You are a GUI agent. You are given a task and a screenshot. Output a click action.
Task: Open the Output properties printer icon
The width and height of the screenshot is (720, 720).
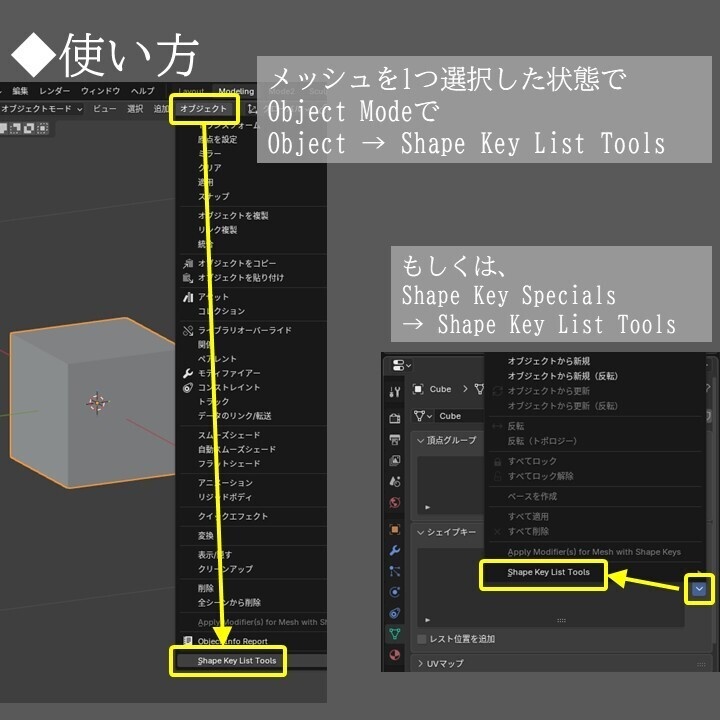pyautogui.click(x=394, y=439)
